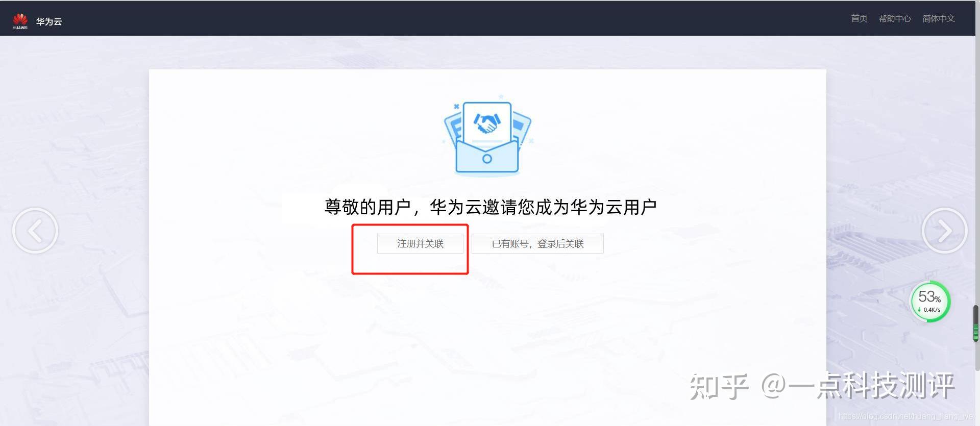Click the Huawei logo icon
This screenshot has width=980, height=426.
click(20, 21)
